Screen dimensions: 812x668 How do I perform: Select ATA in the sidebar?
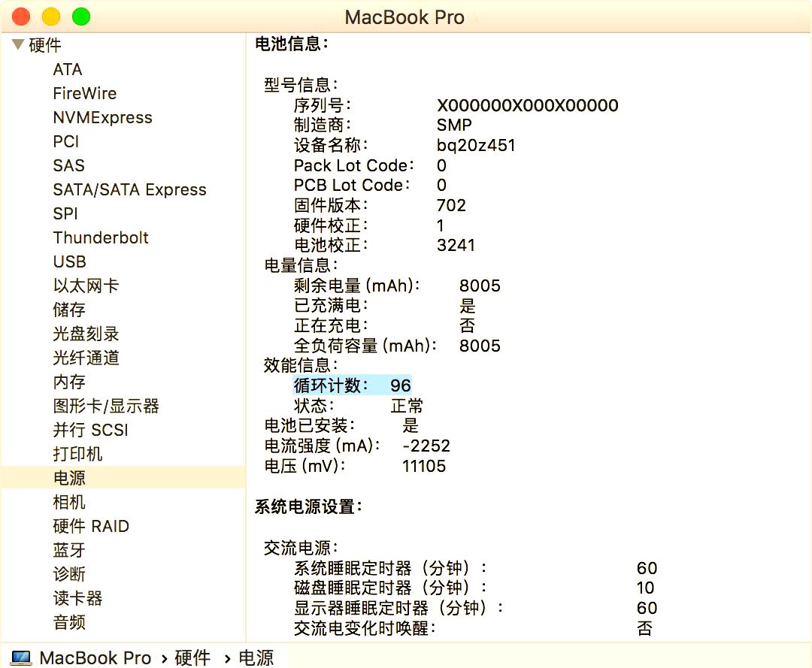pos(68,69)
